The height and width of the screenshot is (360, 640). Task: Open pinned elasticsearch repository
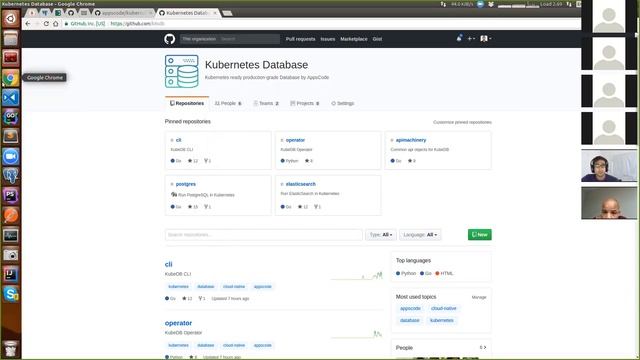click(x=300, y=184)
